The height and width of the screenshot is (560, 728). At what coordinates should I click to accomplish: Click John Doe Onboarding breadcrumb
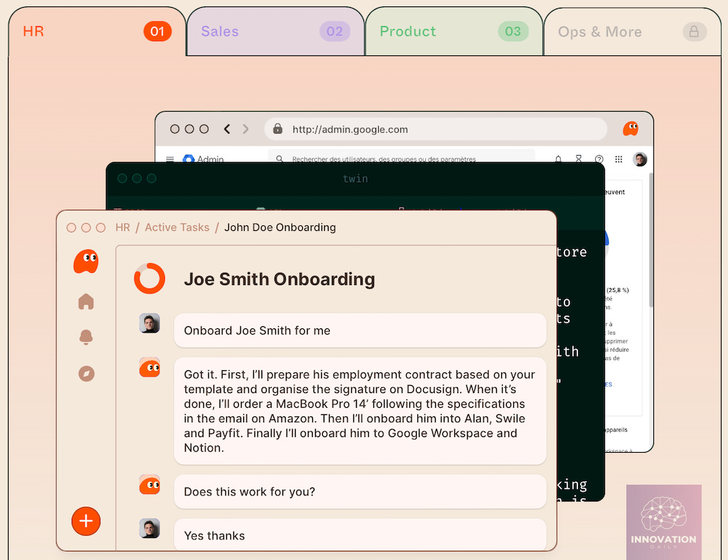coord(280,227)
